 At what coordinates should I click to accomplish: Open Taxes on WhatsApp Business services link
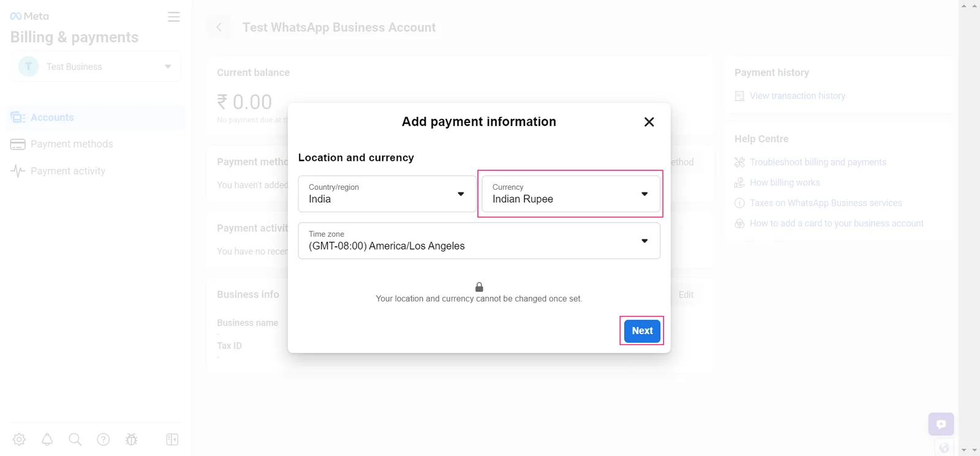pyautogui.click(x=826, y=203)
